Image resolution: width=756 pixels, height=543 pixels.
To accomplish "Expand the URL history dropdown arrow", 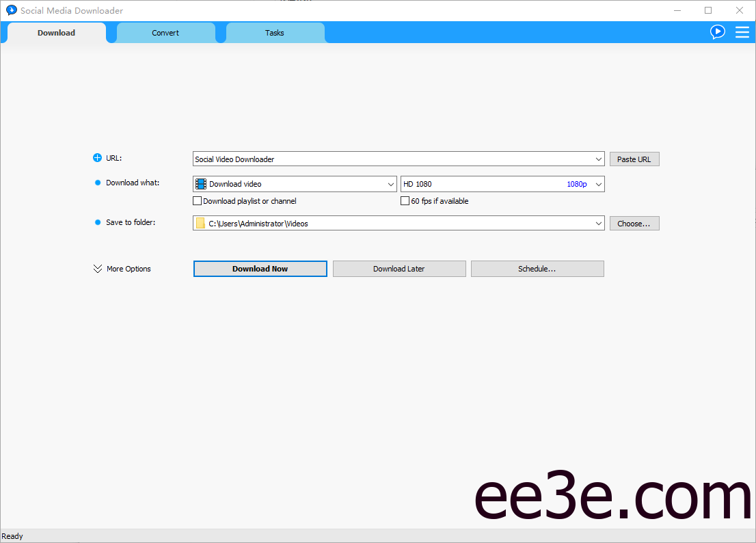I will coord(599,159).
